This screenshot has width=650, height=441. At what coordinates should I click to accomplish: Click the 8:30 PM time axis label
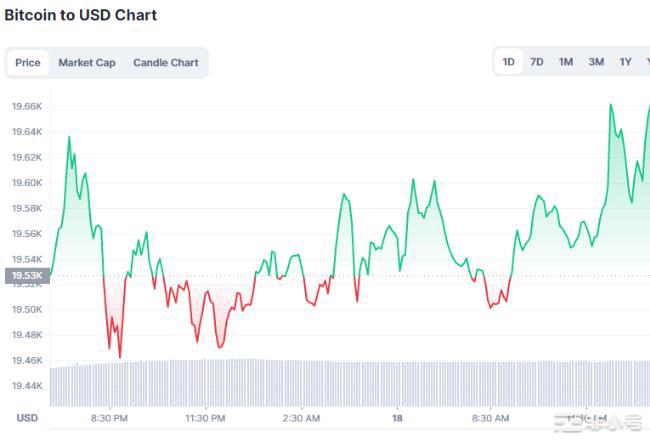click(109, 418)
